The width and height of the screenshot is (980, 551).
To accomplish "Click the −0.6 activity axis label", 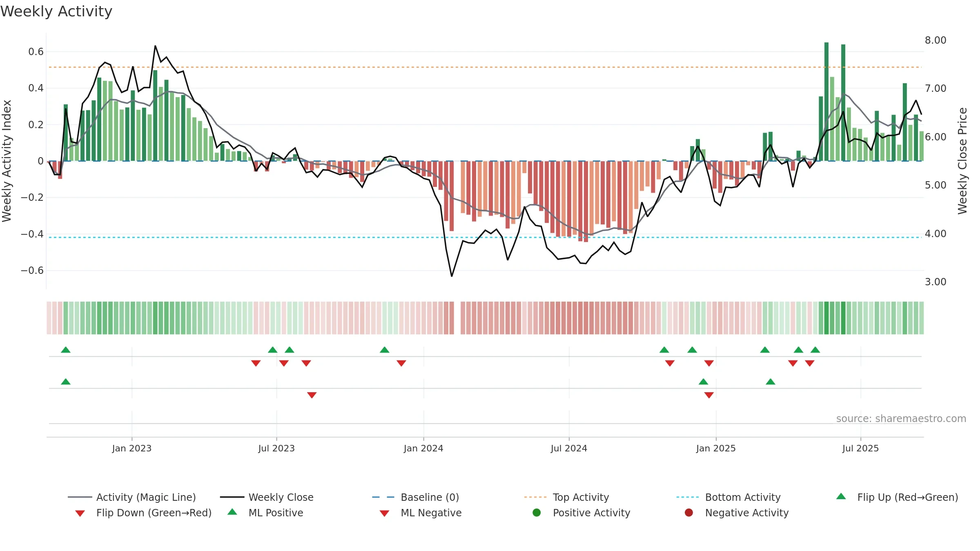I will [x=32, y=271].
